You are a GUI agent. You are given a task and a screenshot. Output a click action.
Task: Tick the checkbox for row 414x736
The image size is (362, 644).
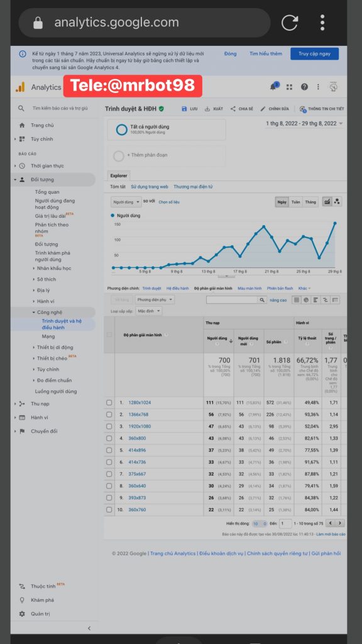(109, 462)
